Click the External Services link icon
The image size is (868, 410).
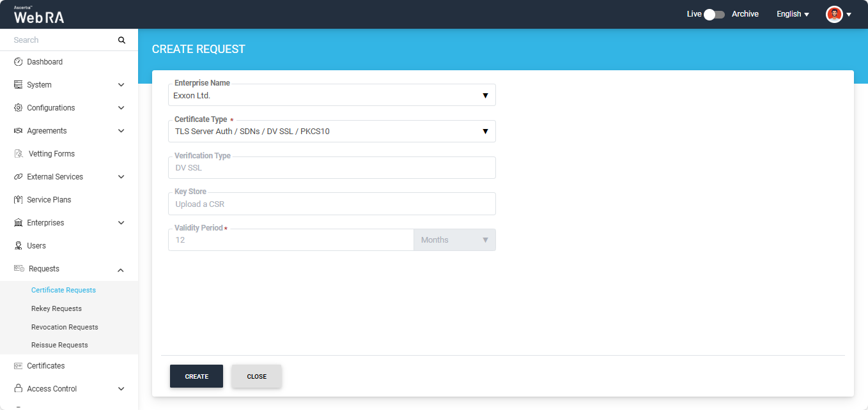(19, 177)
